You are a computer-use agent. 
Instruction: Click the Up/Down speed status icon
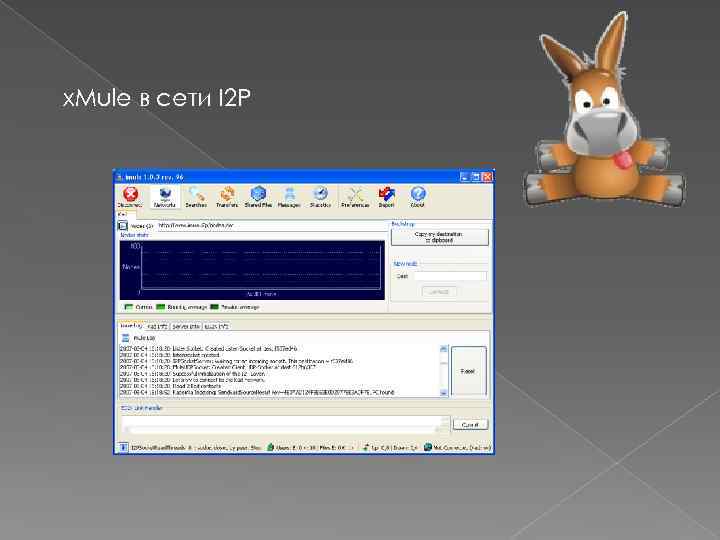tap(366, 447)
